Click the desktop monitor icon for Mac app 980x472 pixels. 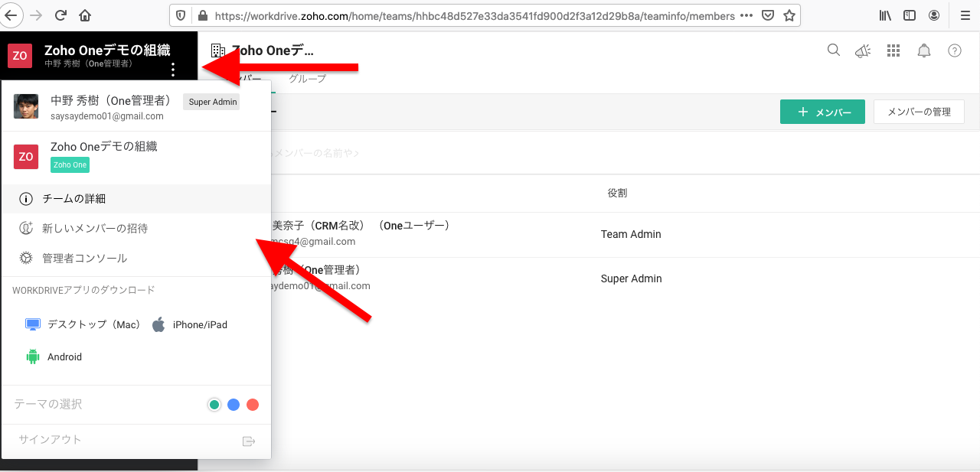click(x=33, y=324)
